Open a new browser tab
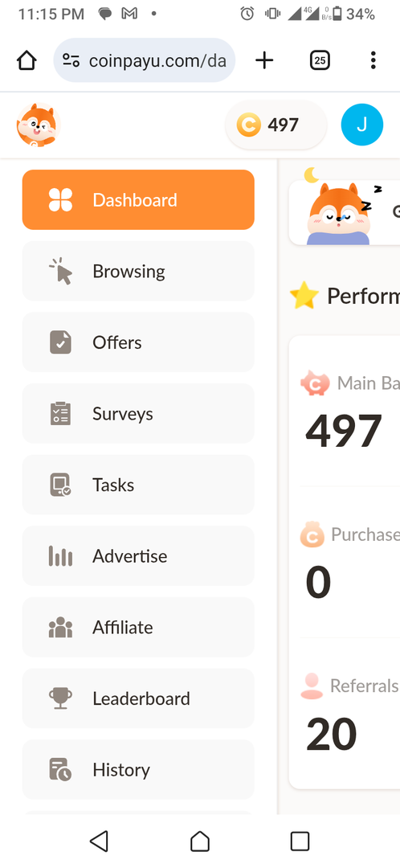This screenshot has height=868, width=400. pyautogui.click(x=264, y=60)
